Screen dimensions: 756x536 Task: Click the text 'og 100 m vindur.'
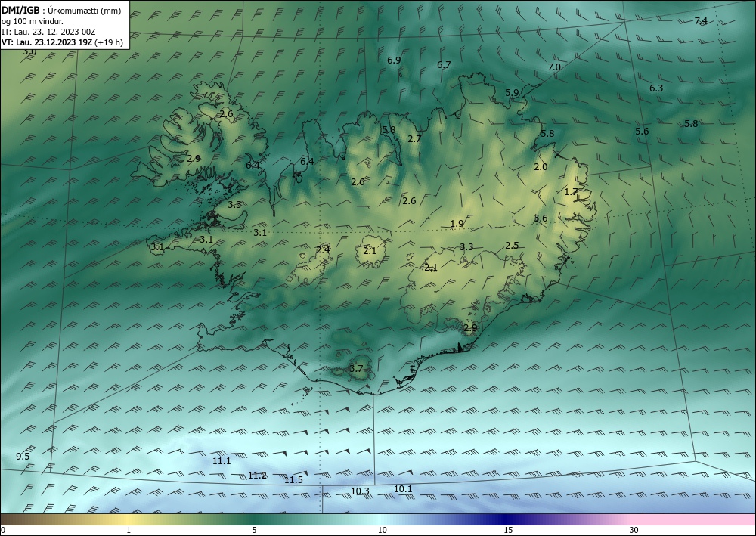pyautogui.click(x=33, y=21)
